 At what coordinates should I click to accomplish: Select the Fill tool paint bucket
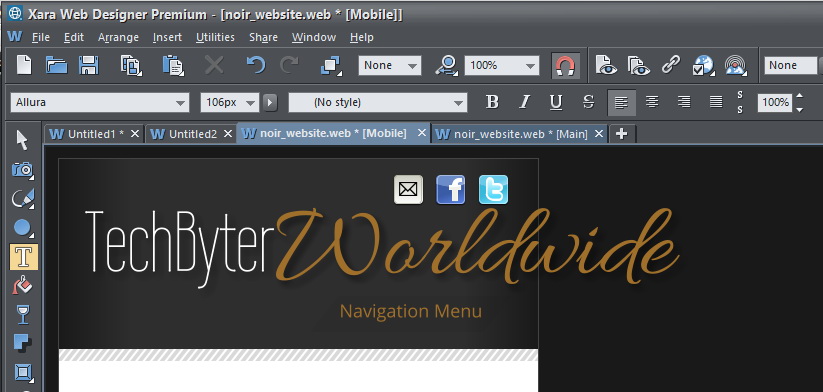click(x=23, y=286)
